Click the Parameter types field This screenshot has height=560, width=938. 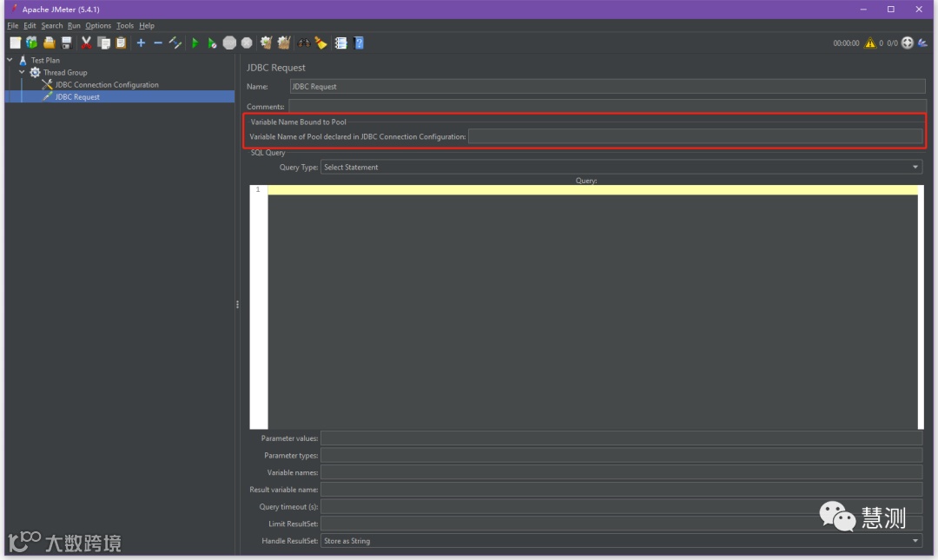pos(621,455)
